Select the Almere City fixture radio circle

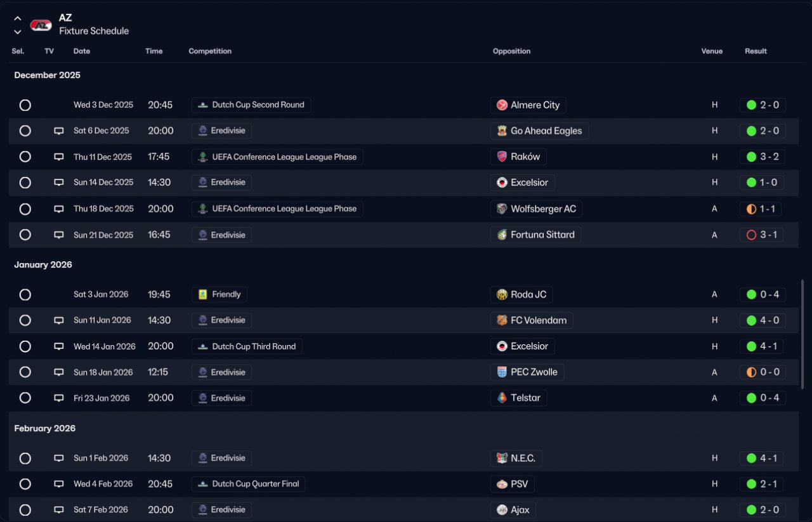(x=25, y=105)
